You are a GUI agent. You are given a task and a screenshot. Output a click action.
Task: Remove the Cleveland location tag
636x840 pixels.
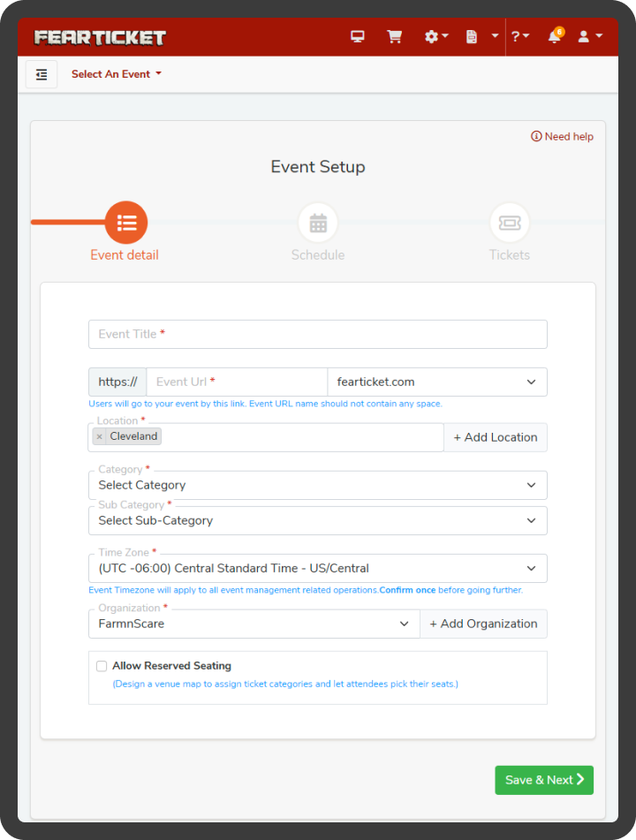click(100, 436)
